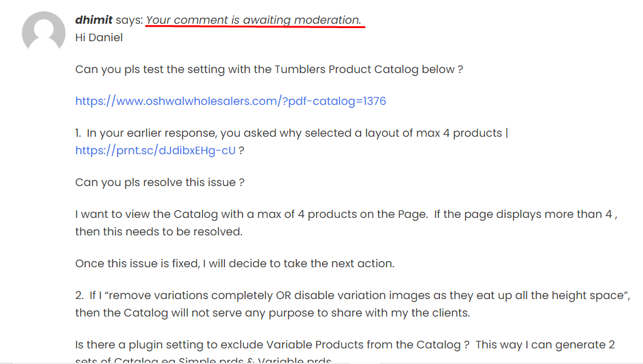The image size is (643, 364).
Task: Open the dhimit author name
Action: click(x=94, y=20)
